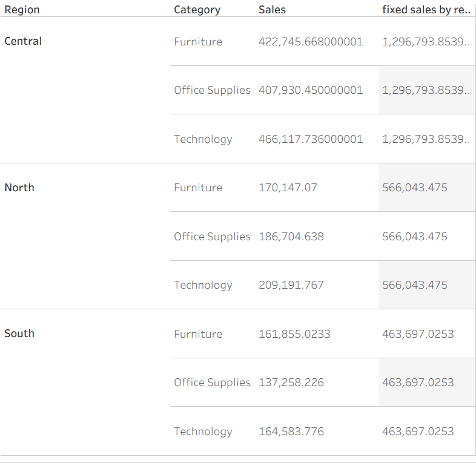Select the sales value 170,147.07
Viewport: 476px width, 463px height.
click(x=288, y=188)
